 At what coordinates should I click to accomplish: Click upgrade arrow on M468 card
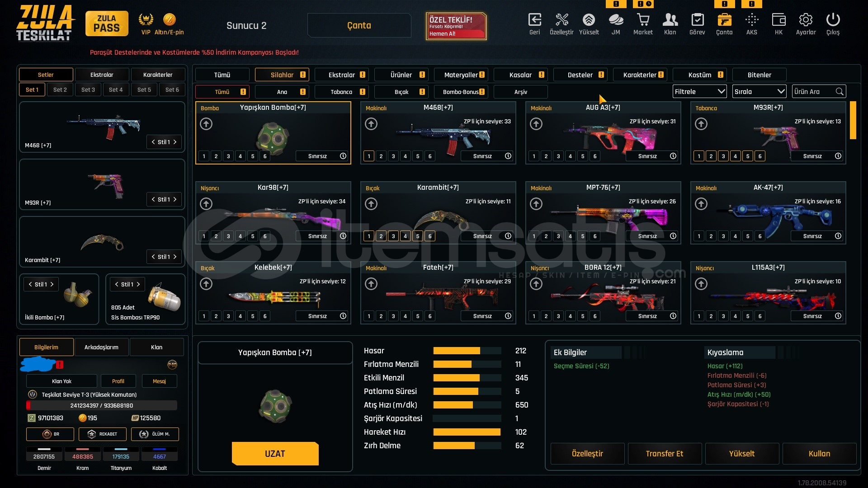(371, 124)
